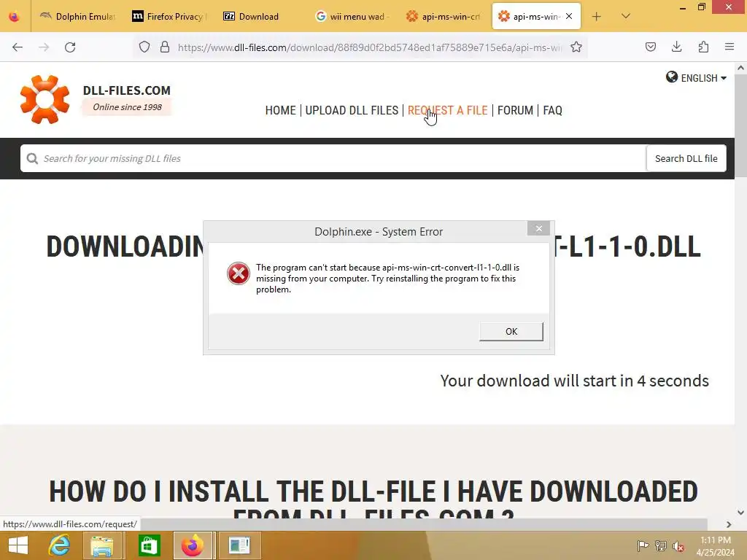
Task: Close the Dolphin.exe System Error dialog
Action: tap(539, 228)
